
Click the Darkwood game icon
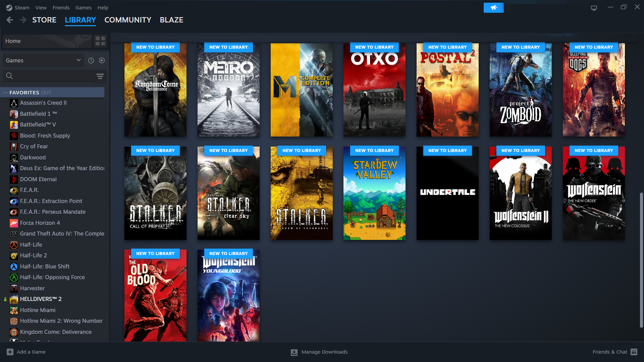pos(14,158)
